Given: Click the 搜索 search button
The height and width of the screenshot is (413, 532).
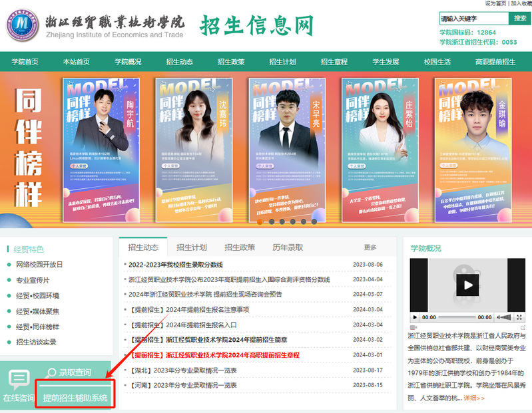Looking at the screenshot, I should click(x=519, y=18).
